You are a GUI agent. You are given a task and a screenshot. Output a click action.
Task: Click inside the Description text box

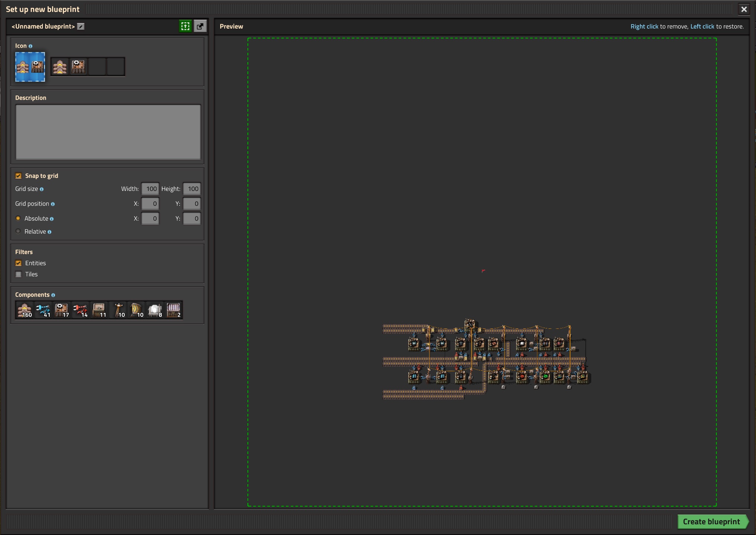point(108,132)
